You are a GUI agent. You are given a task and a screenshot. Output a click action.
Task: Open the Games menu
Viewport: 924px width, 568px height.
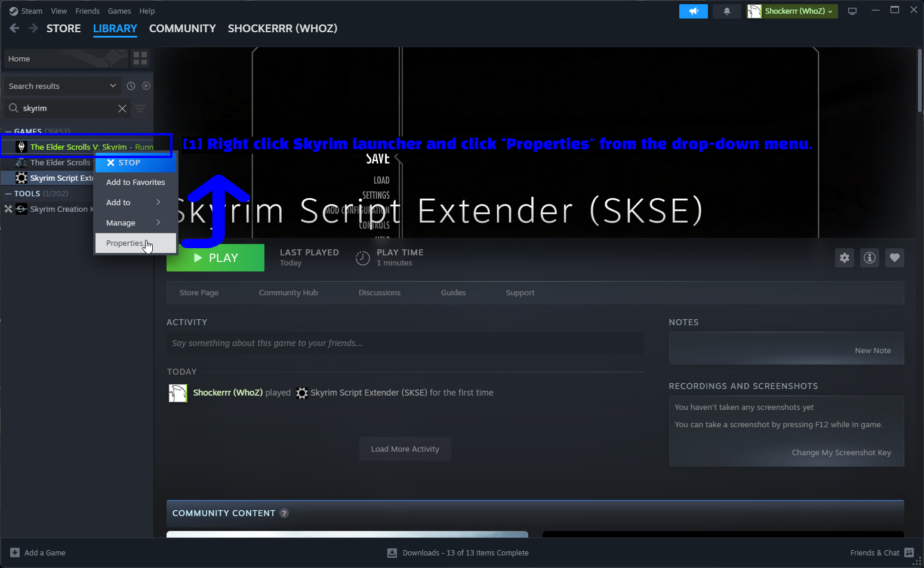pos(119,11)
